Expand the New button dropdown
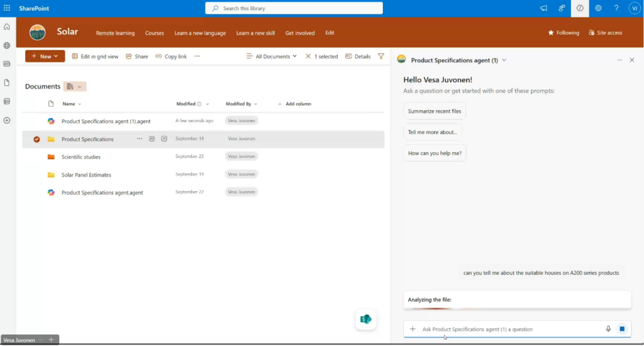The height and width of the screenshot is (346, 644). [x=45, y=57]
